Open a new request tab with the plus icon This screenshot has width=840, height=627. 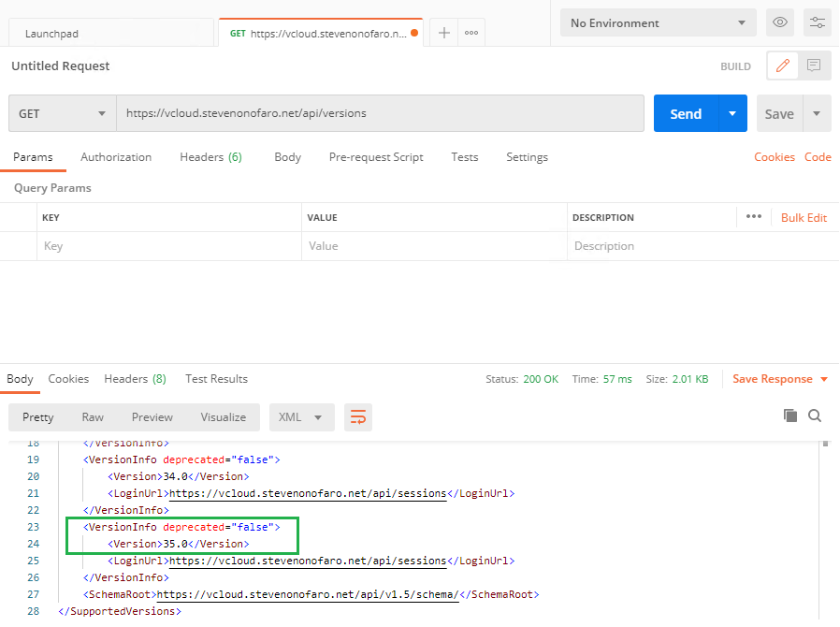coord(444,33)
